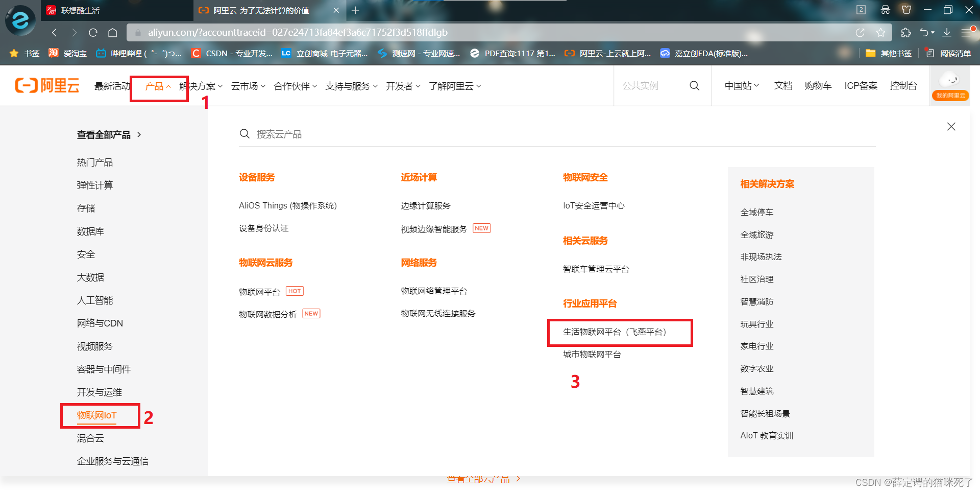Click the 我的阿里云 avatar icon
This screenshot has width=980, height=492.
[950, 86]
